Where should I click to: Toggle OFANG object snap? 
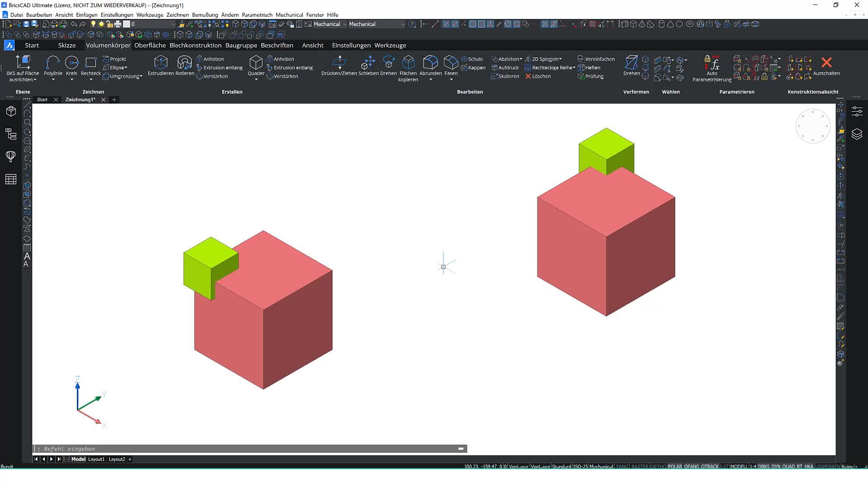[692, 466]
